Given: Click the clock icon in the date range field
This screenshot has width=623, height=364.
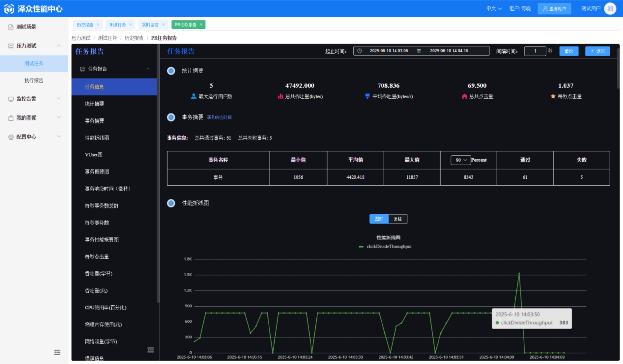Looking at the screenshot, I should (360, 51).
